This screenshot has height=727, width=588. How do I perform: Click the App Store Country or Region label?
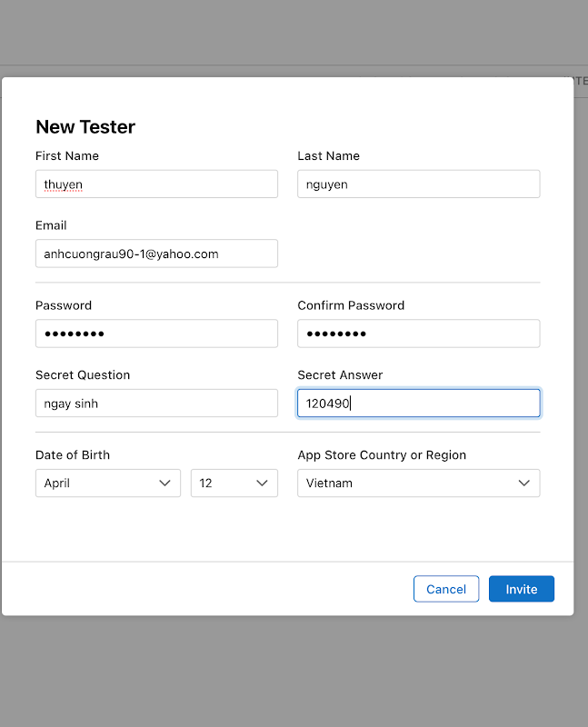[382, 454]
